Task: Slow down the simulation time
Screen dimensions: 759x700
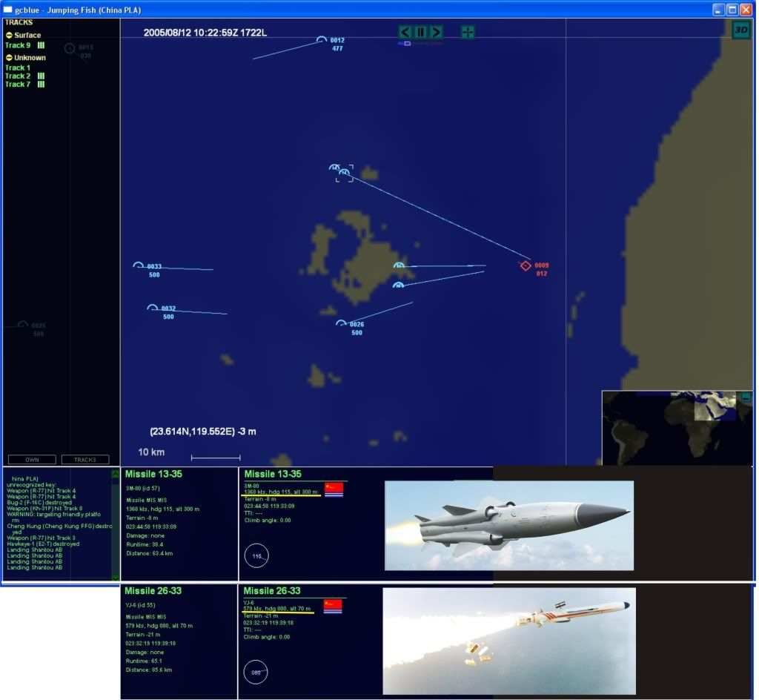Action: pos(405,32)
